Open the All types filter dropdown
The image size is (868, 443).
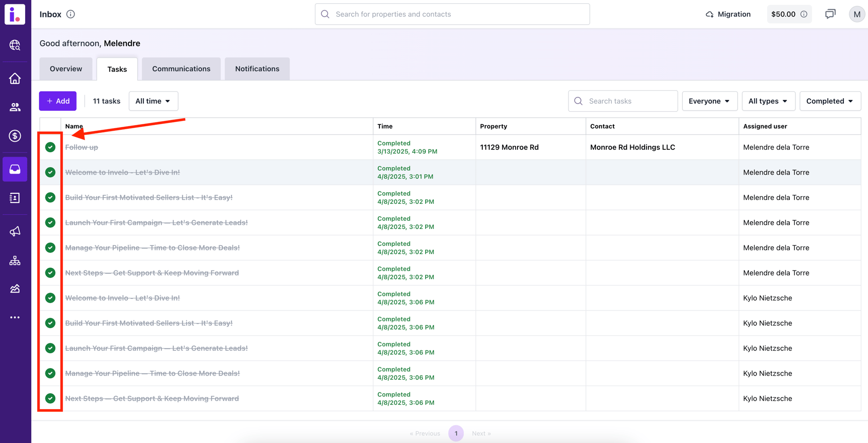point(768,101)
